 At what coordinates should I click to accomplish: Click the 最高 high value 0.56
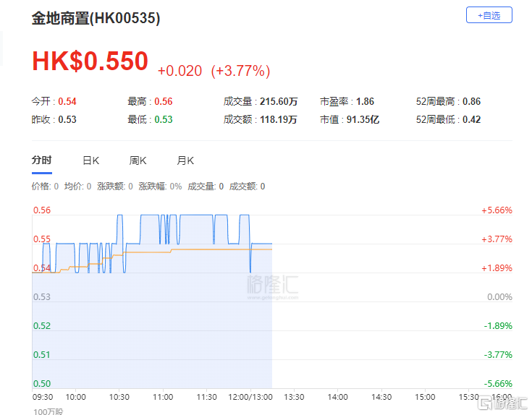(x=164, y=101)
